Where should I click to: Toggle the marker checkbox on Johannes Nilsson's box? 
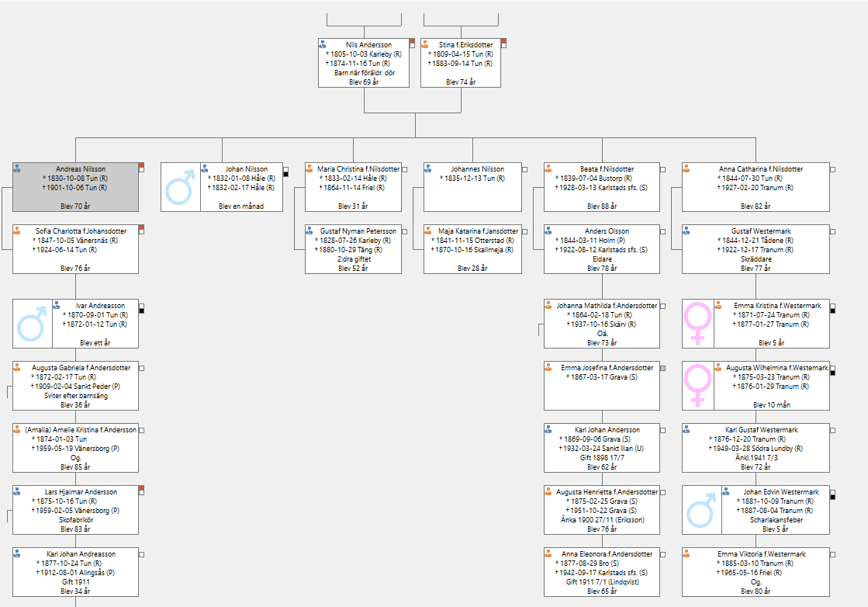[x=525, y=169]
